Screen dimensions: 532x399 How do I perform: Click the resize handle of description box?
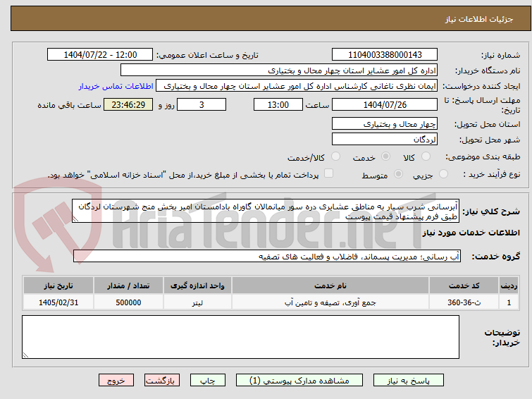75,219
